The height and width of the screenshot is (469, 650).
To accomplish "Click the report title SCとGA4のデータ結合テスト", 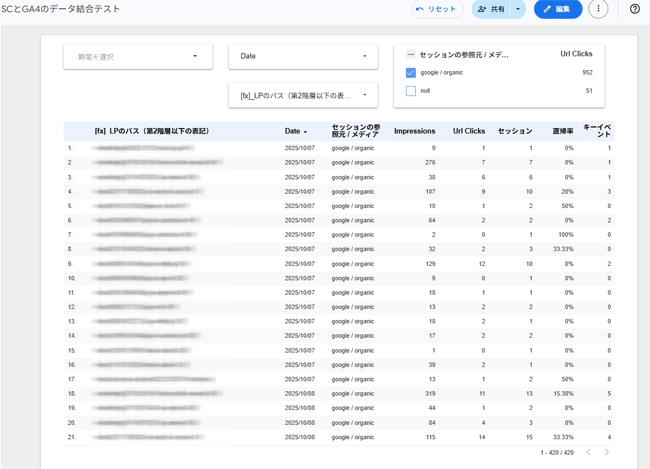I will [61, 9].
